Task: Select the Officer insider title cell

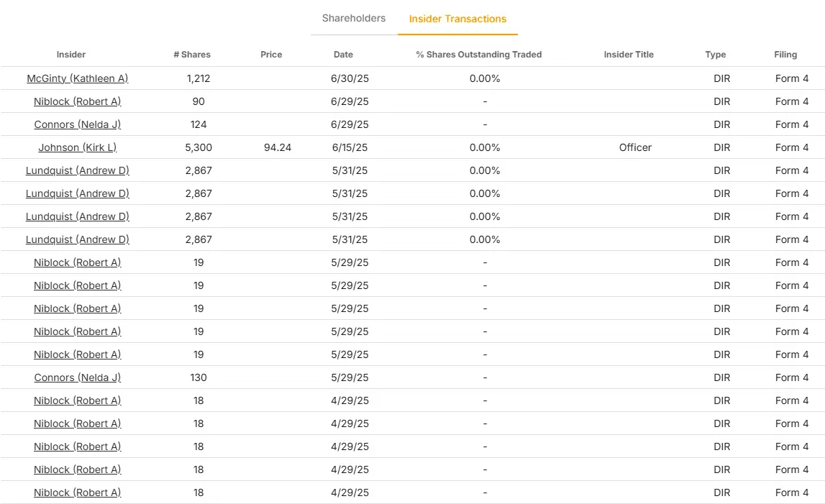Action: [635, 148]
